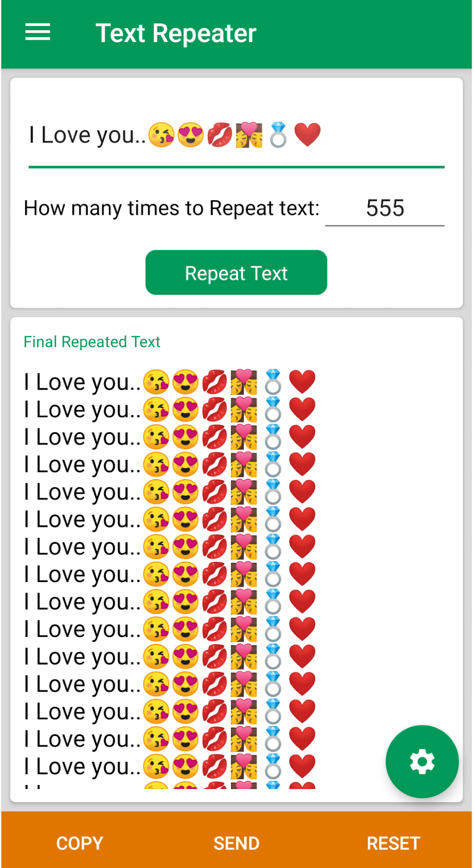
Task: Click the 'Final Repeated Text' heading
Action: pos(92,342)
